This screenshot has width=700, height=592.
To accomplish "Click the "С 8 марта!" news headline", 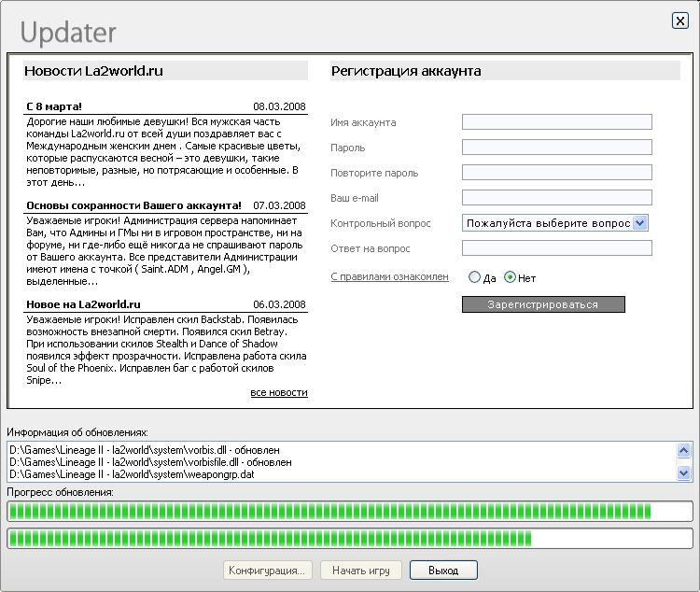I will click(x=54, y=106).
